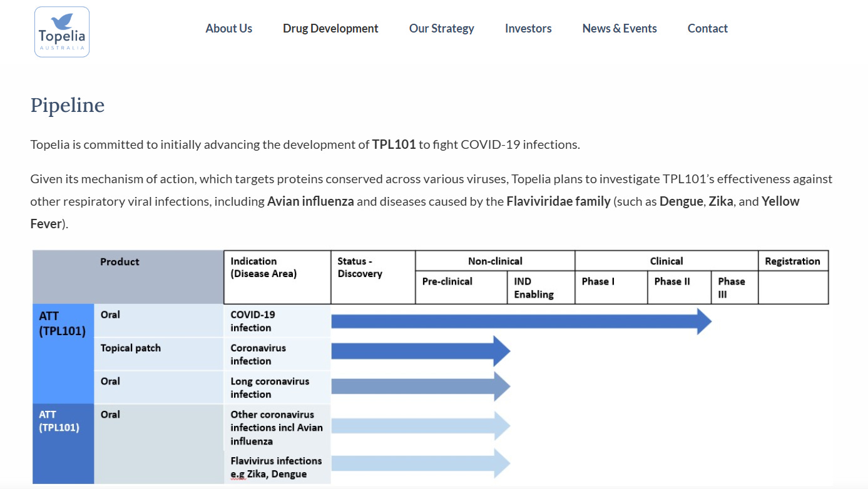Viewport: 868px width, 489px height.
Task: Click the Long coronavirus infection progress arrow
Action: (x=421, y=386)
